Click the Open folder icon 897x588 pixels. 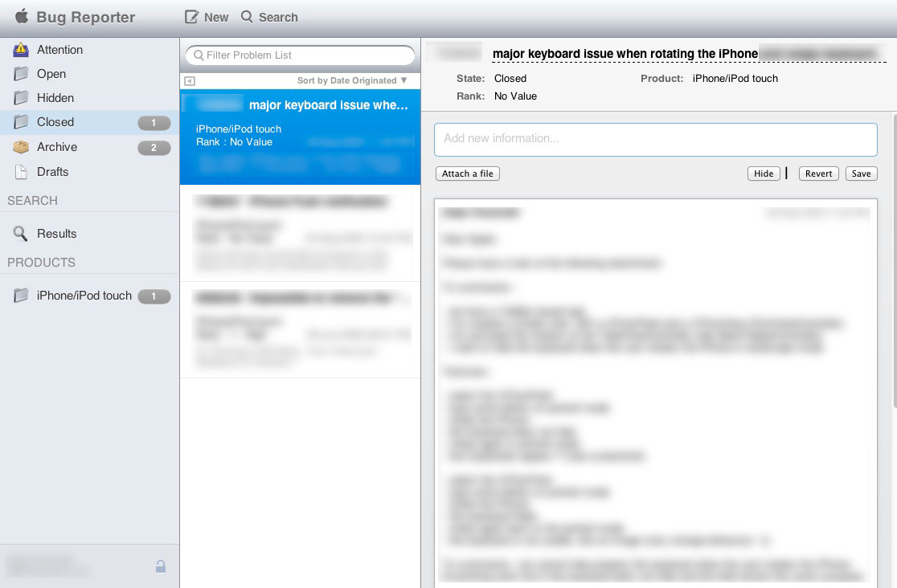tap(21, 74)
